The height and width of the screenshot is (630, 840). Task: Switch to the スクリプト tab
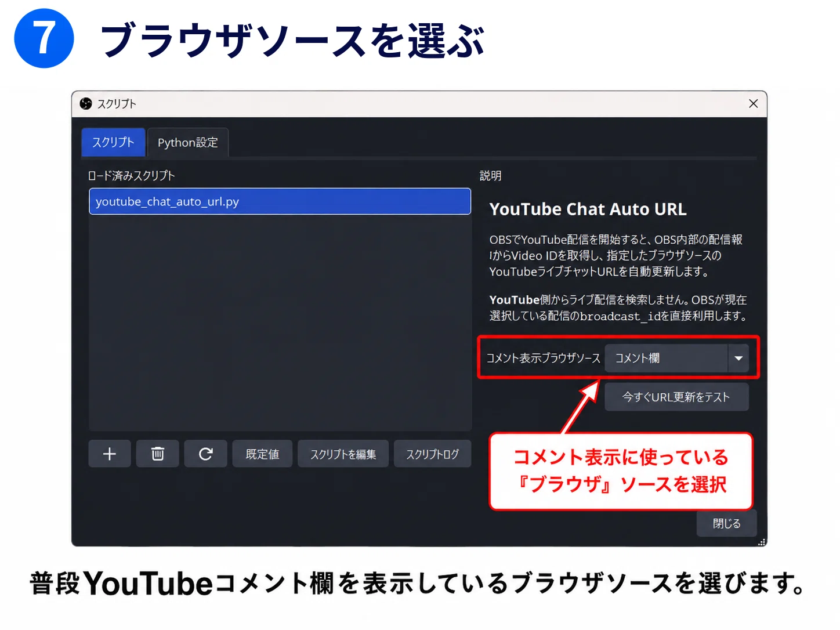coord(113,142)
